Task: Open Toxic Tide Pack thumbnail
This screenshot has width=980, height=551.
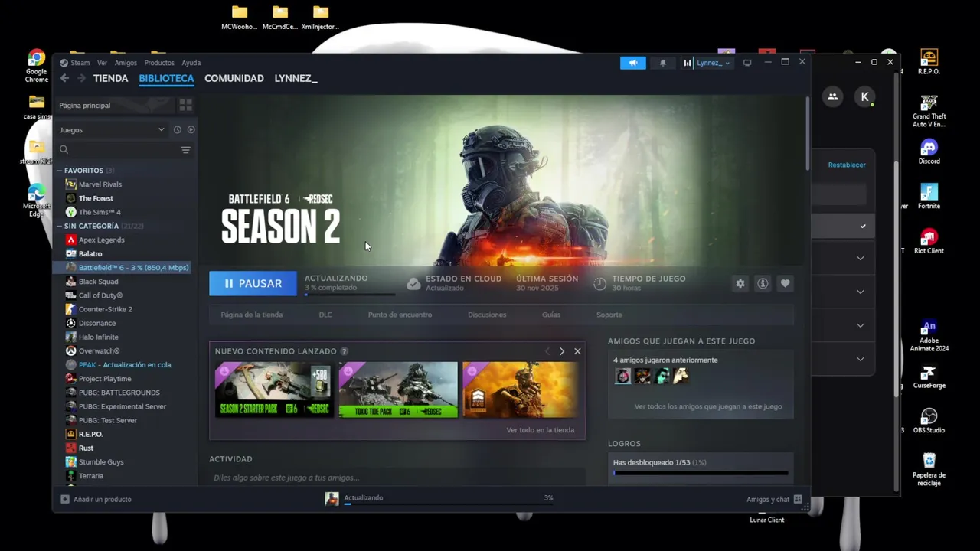Action: tap(398, 390)
